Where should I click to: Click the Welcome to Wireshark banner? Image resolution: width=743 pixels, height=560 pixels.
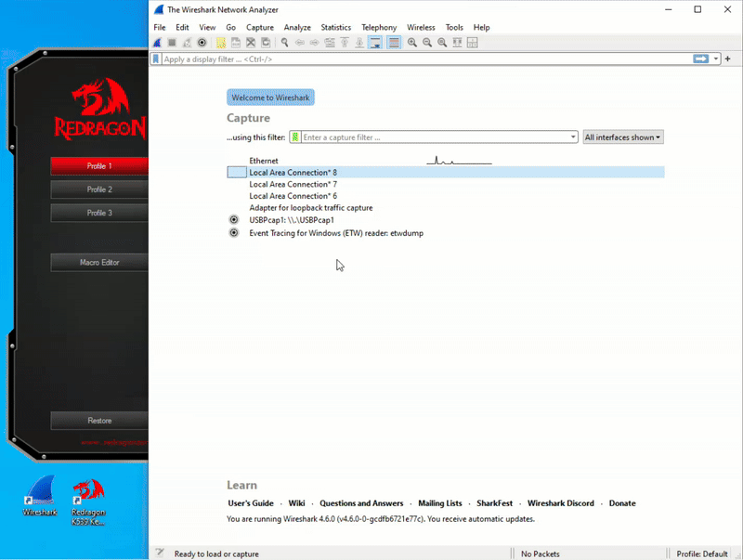tap(270, 98)
